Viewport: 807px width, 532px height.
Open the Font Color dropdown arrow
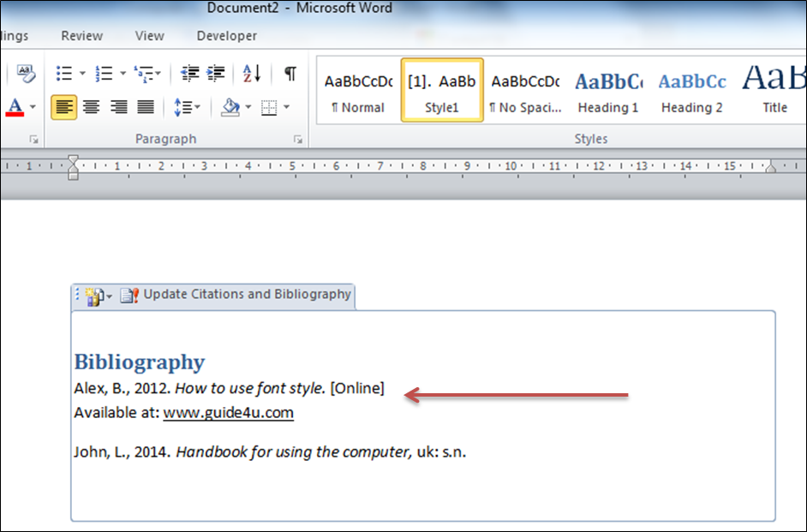(x=33, y=107)
